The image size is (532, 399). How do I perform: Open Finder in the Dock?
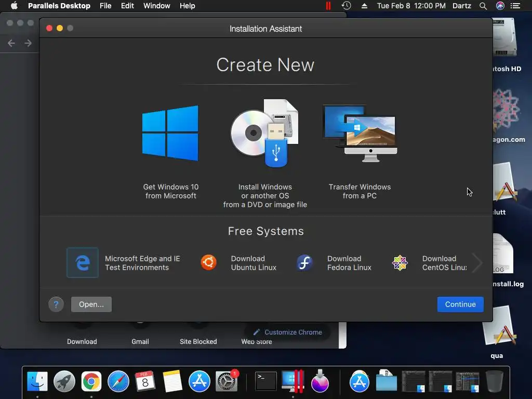pyautogui.click(x=37, y=381)
